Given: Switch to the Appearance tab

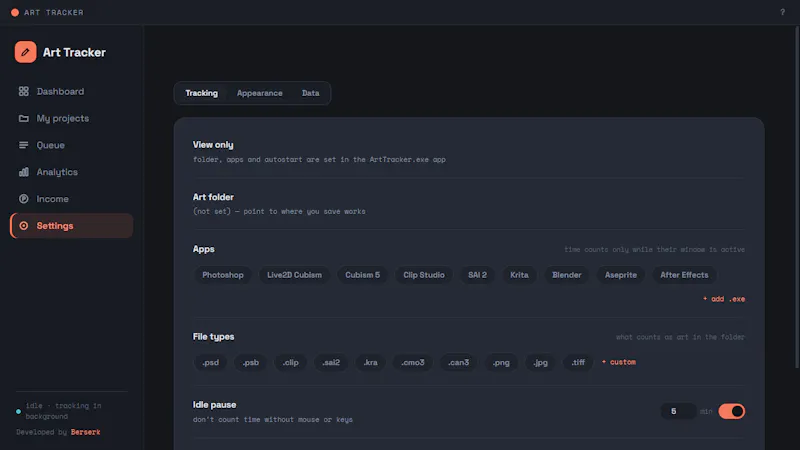Looking at the screenshot, I should tap(259, 93).
